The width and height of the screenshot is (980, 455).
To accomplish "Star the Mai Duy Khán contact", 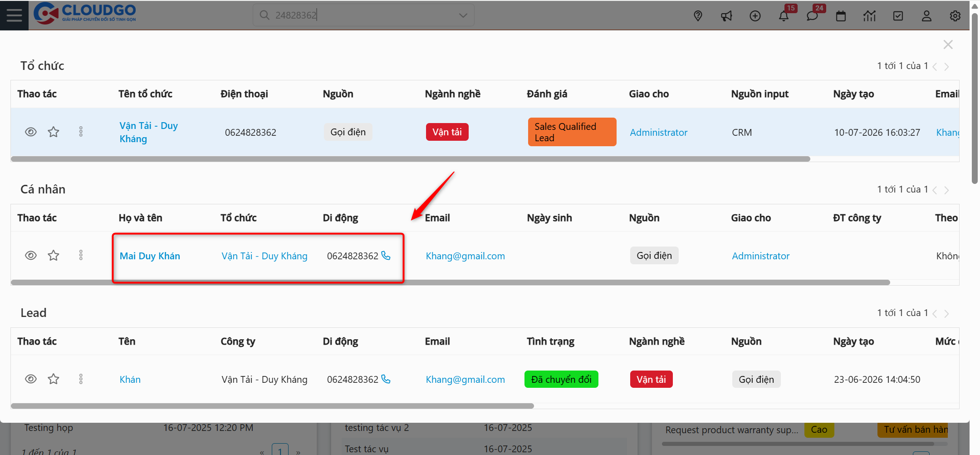I will pos(53,255).
